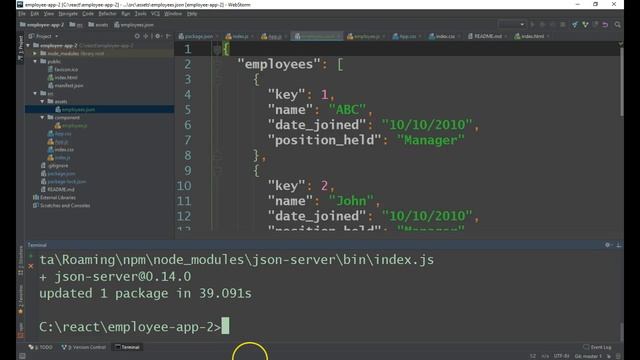Collapse the src folder
Image resolution: width=640 pixels, height=360 pixels.
click(x=35, y=93)
